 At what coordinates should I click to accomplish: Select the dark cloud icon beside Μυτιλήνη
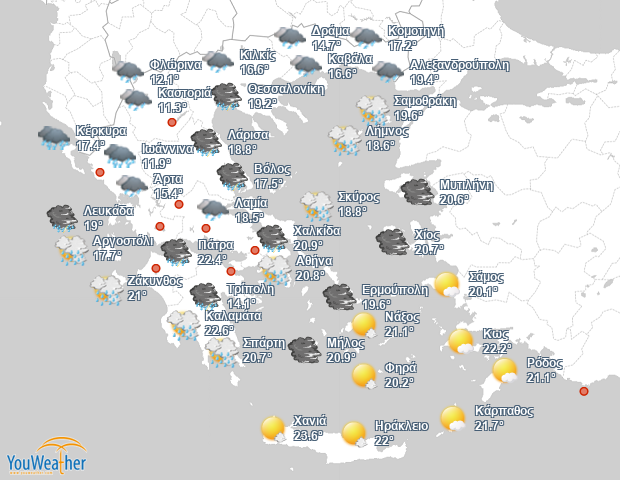coord(416,192)
